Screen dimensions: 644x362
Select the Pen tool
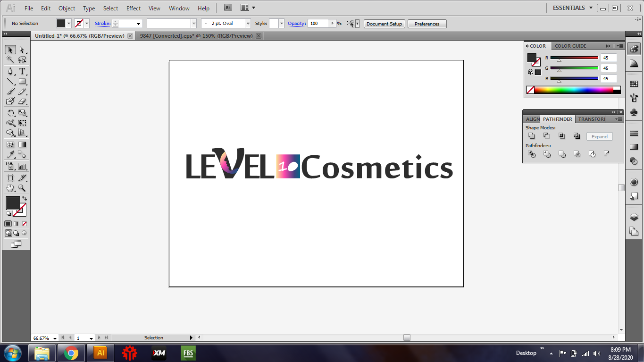tap(9, 71)
